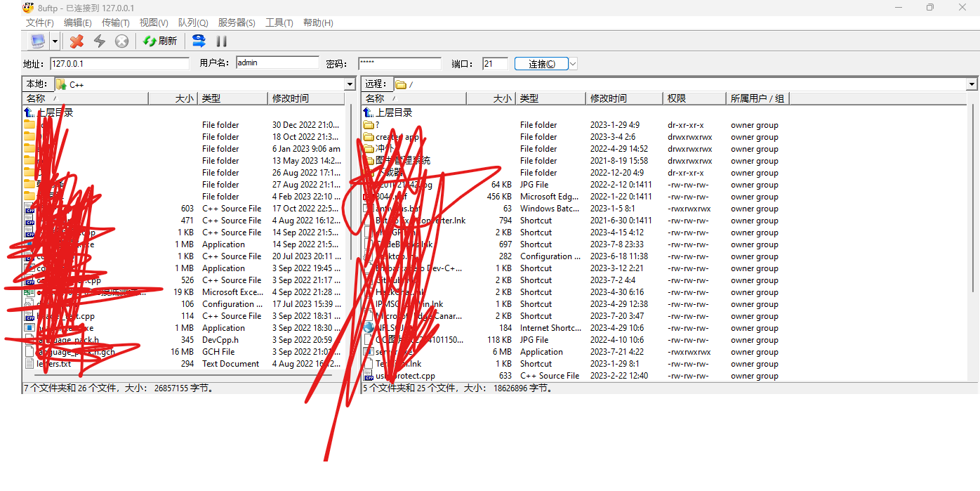
Task: Go to 上层目录 in the remote pane
Action: click(x=393, y=112)
